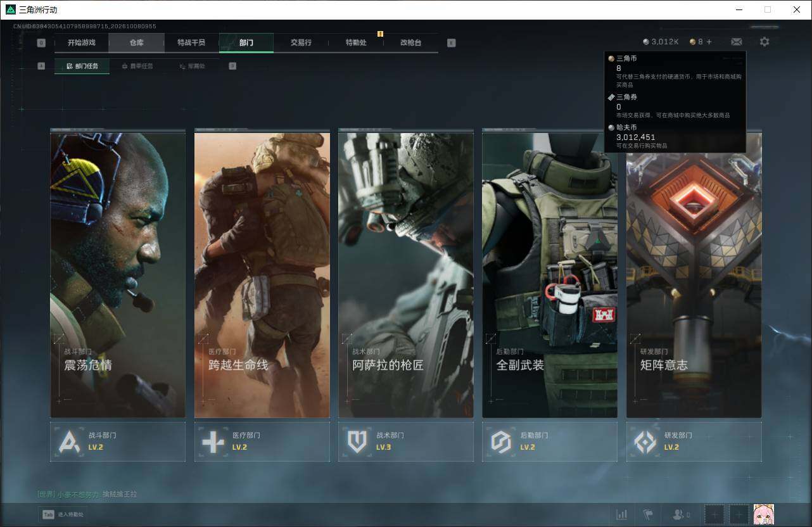Open the 震荡危情 mission card
The width and height of the screenshot is (812, 527).
[x=118, y=274]
